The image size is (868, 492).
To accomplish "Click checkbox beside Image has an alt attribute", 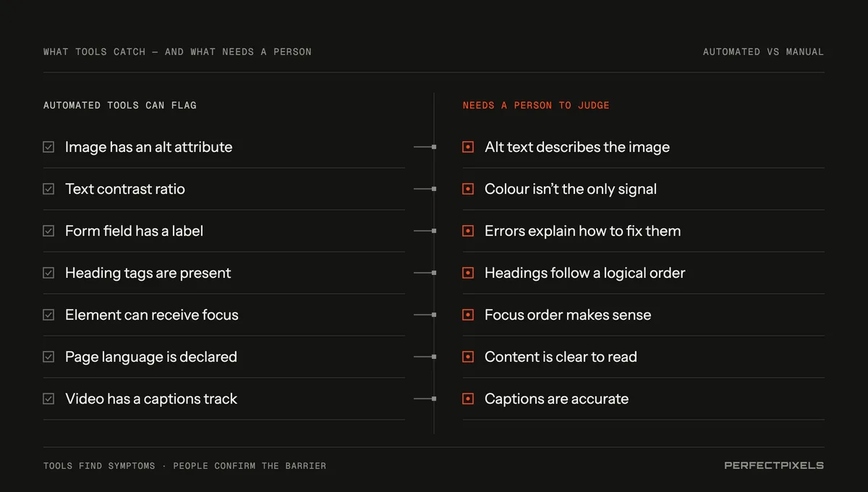I will pos(48,147).
